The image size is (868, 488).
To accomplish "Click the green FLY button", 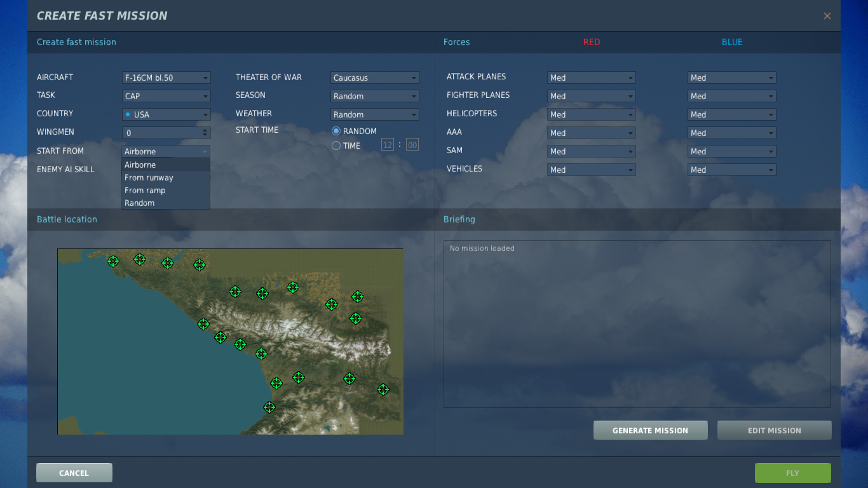I will point(792,473).
